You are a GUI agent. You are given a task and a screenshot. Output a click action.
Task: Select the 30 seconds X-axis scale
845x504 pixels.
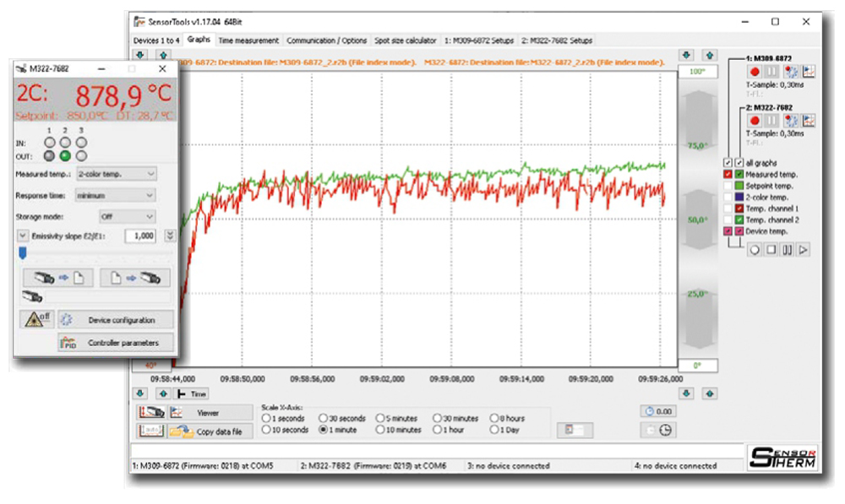[324, 418]
